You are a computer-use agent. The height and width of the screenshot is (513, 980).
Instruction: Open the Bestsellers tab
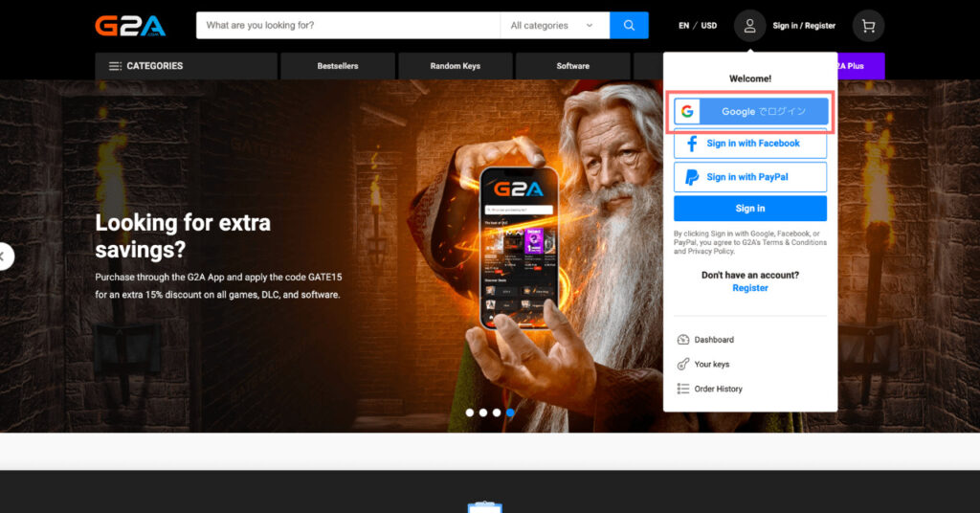pos(338,66)
